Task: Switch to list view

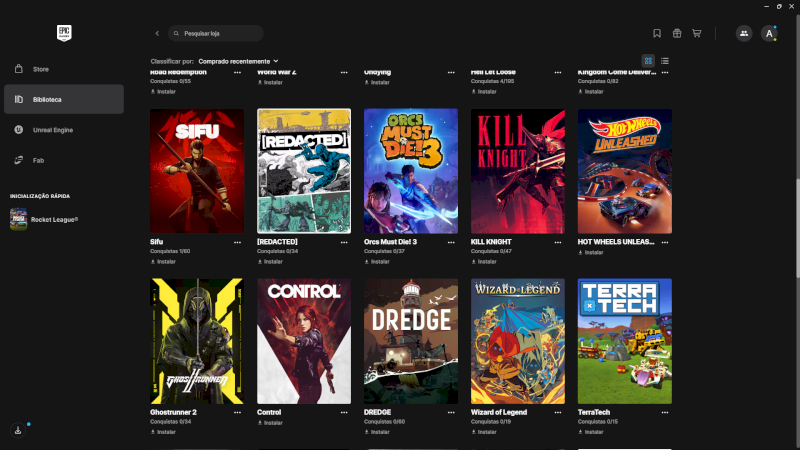Action: (664, 61)
